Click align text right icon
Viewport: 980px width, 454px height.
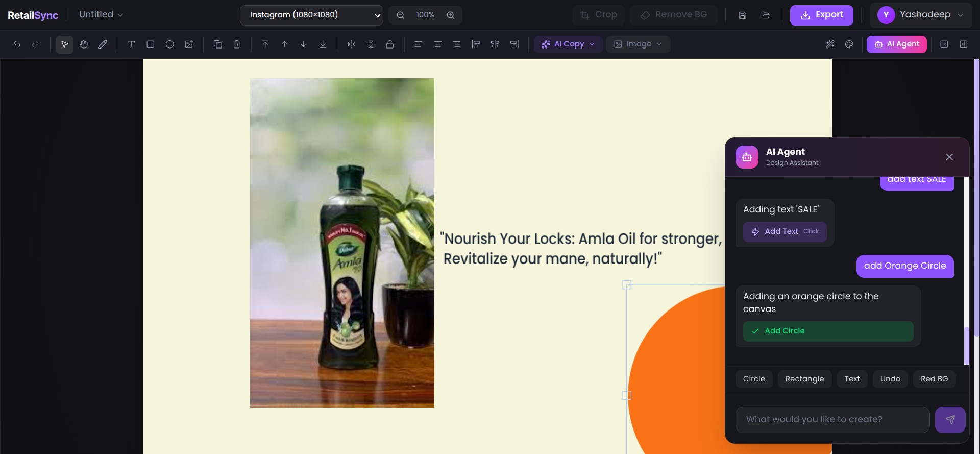(x=457, y=44)
